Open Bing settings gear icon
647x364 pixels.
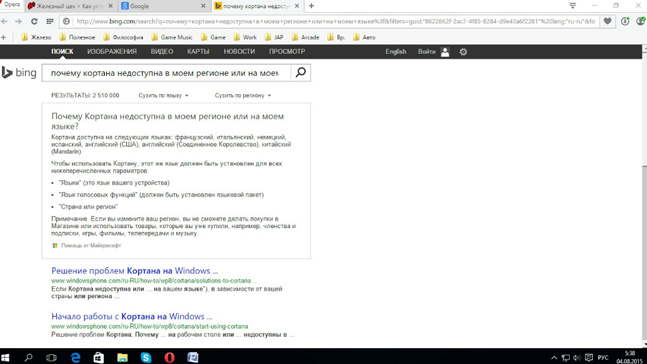click(463, 52)
